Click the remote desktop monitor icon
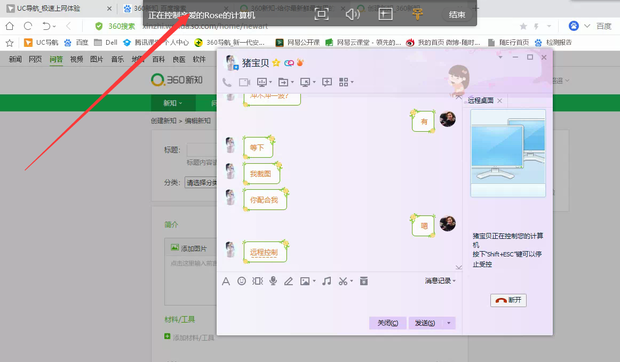620x362 pixels. click(x=305, y=82)
